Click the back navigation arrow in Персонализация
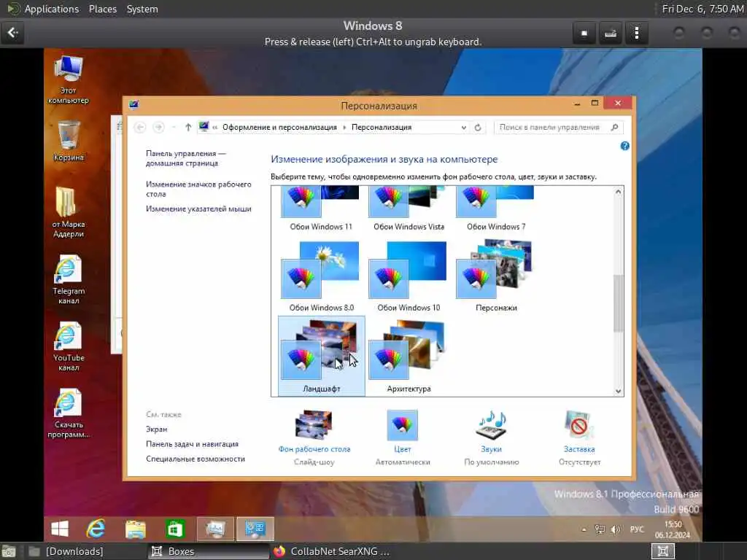Screen dimensions: 747x560 pos(140,127)
